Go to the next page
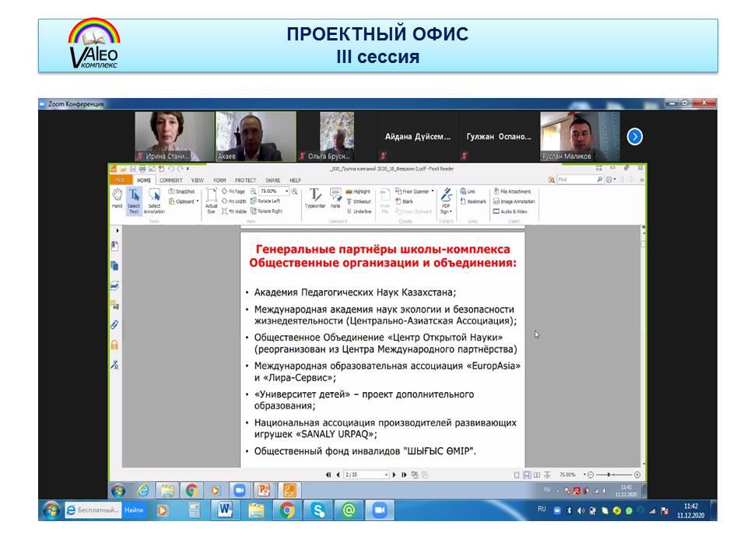Viewport: 747px width, 560px height. pyautogui.click(x=394, y=474)
